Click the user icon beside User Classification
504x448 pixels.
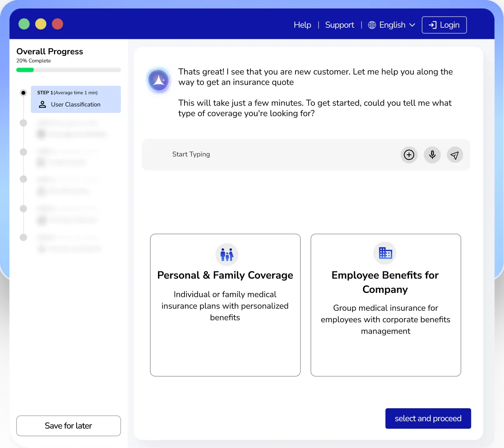click(43, 104)
